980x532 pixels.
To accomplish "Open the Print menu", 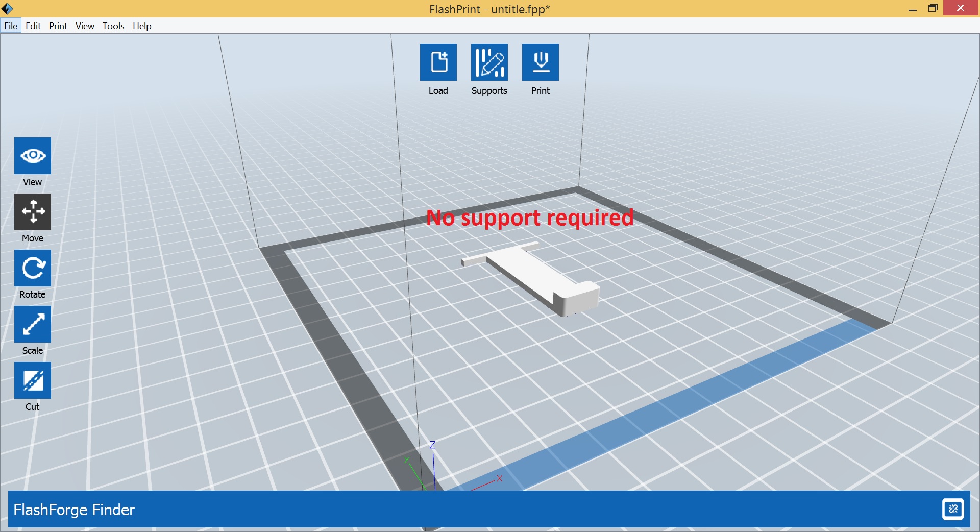I will click(58, 26).
